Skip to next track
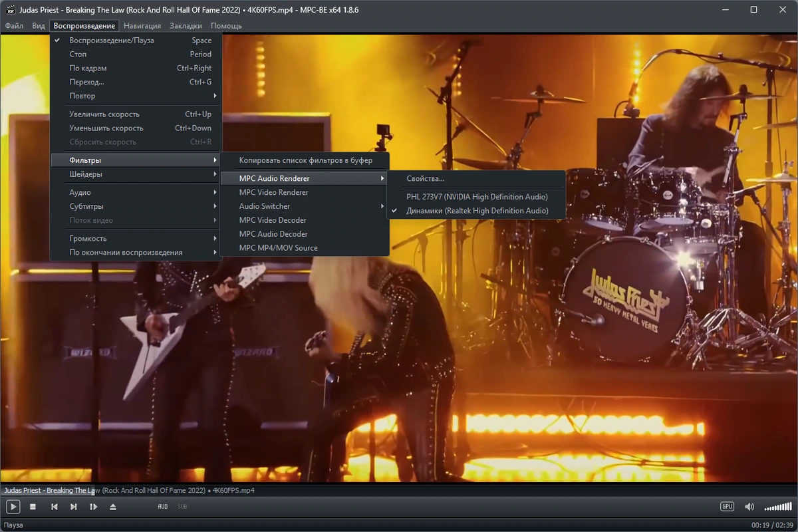798x532 pixels. [74, 507]
